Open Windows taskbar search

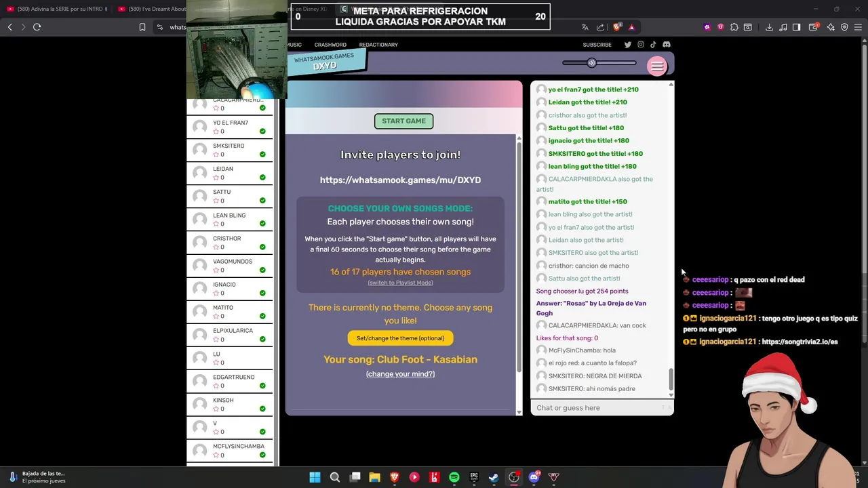tap(335, 477)
